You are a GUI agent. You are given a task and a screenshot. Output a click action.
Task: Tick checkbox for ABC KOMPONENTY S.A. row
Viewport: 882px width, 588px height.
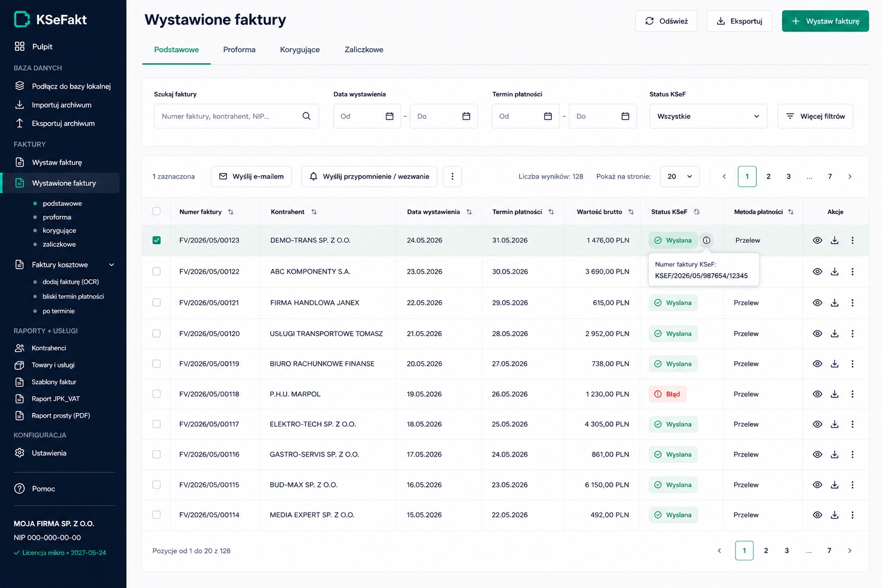click(157, 272)
